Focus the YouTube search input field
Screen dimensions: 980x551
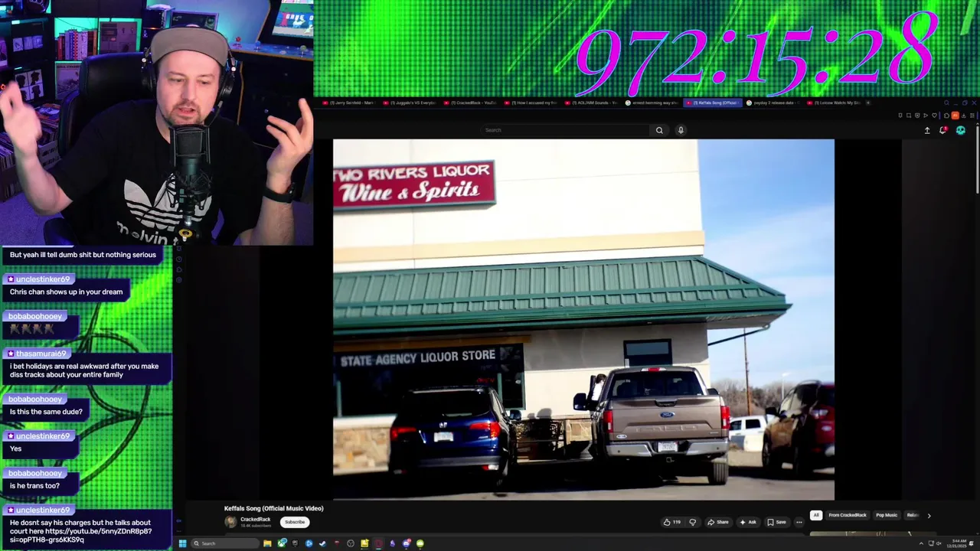coord(567,130)
